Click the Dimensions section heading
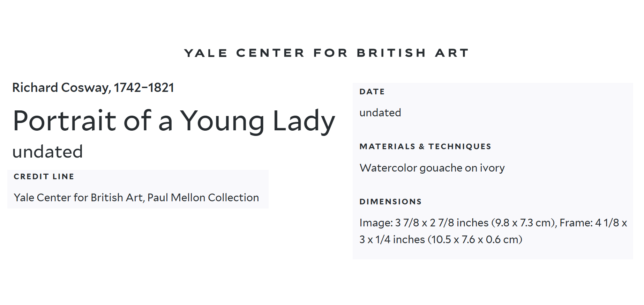The width and height of the screenshot is (644, 305). pos(390,202)
